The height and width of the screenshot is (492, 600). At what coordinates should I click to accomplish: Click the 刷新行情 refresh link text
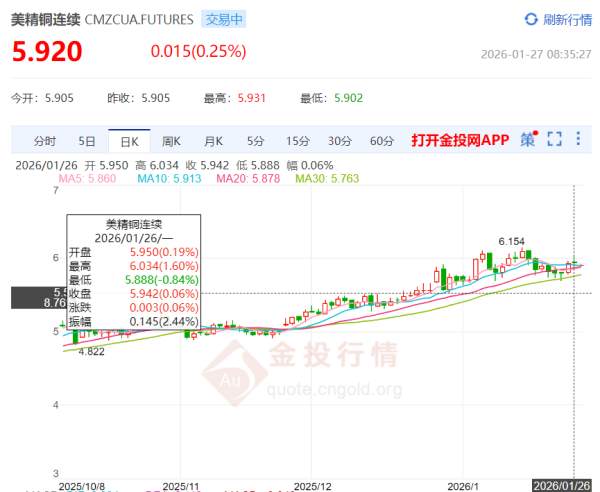pos(567,20)
